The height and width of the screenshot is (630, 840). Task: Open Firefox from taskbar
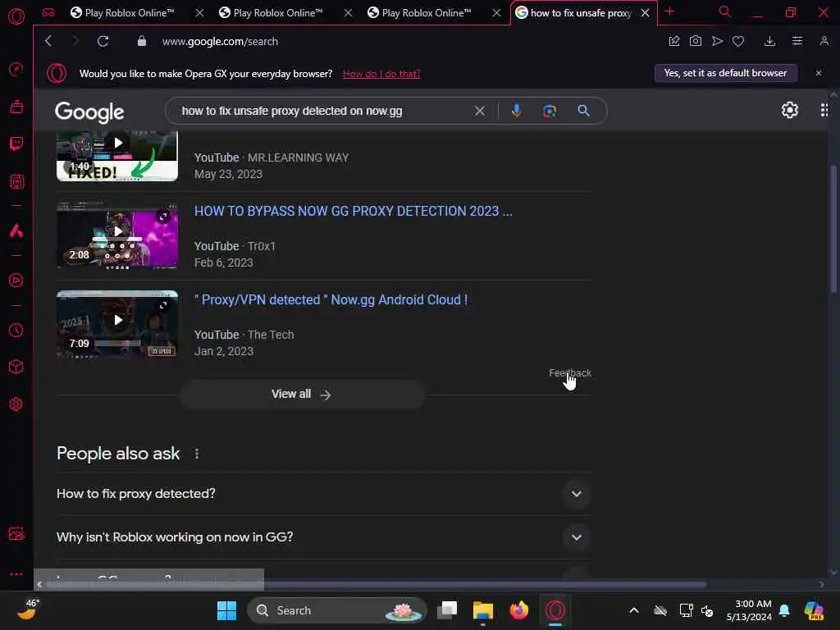[518, 610]
